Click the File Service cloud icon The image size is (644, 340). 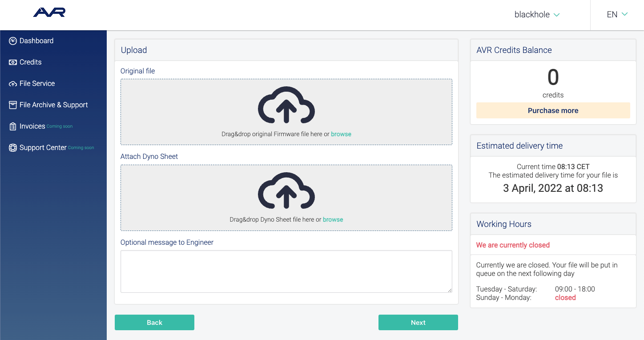point(13,84)
